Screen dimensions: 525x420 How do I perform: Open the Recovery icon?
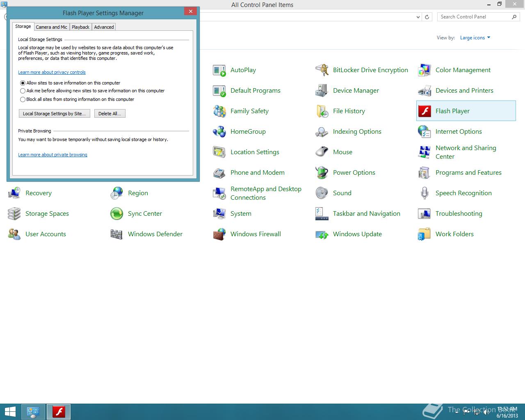pos(14,193)
